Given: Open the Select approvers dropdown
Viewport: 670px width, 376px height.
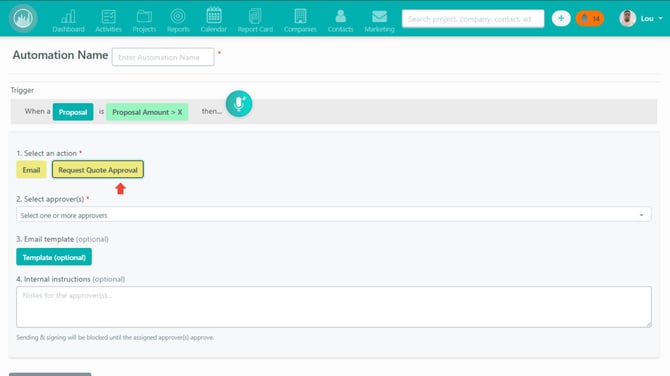Looking at the screenshot, I should 334,214.
